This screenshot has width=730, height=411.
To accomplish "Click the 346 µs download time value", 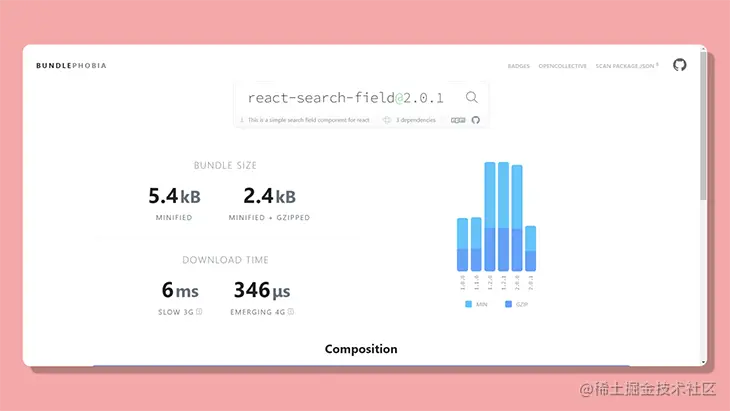I will pyautogui.click(x=262, y=290).
